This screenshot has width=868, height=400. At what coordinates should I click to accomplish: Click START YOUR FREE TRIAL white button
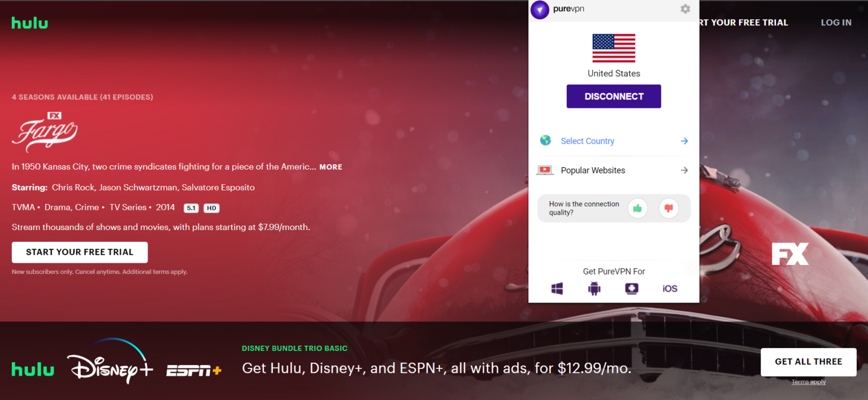[x=80, y=252]
